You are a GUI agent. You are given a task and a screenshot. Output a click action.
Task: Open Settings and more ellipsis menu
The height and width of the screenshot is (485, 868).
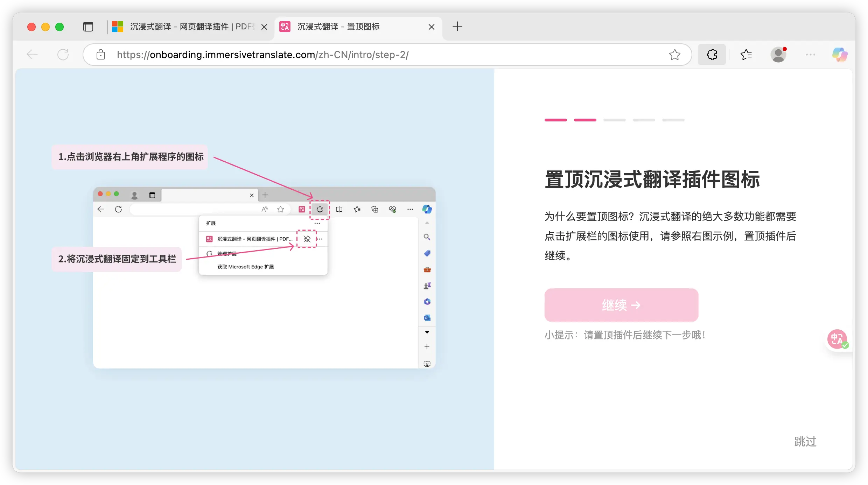point(810,55)
